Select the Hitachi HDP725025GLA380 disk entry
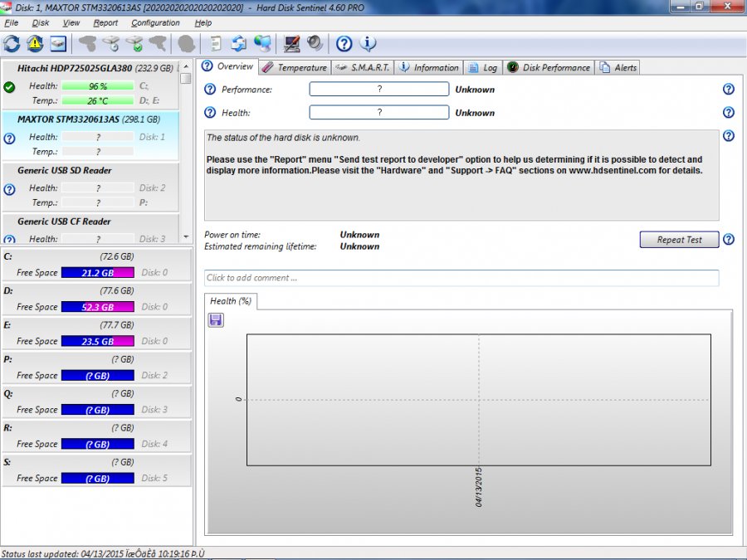 coord(90,84)
